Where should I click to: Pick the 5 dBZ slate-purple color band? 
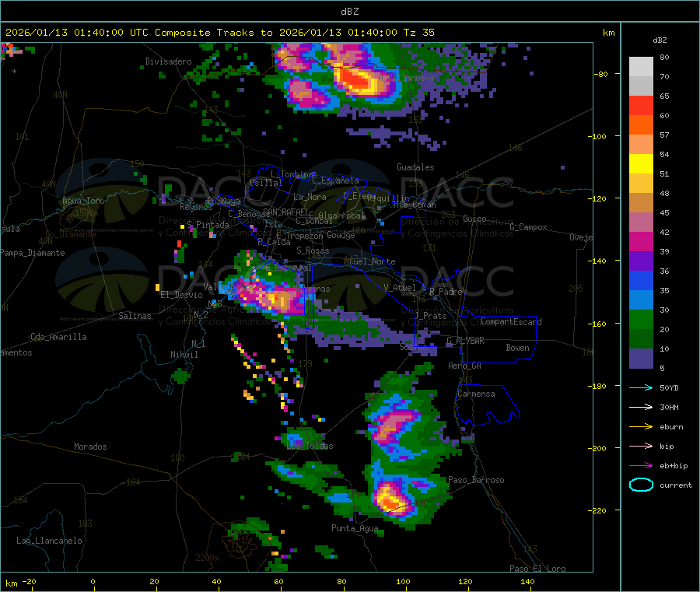pos(641,359)
